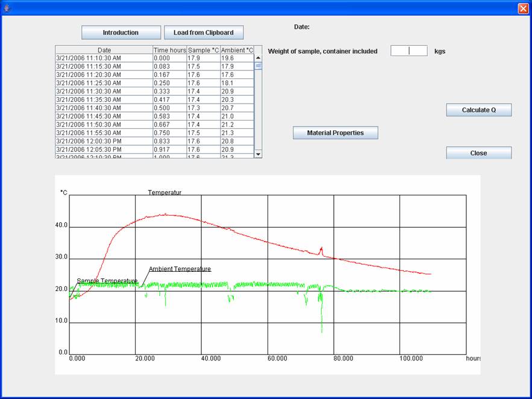Image resolution: width=532 pixels, height=399 pixels.
Task: Click sample value 17.9 in first row
Action: (x=204, y=58)
